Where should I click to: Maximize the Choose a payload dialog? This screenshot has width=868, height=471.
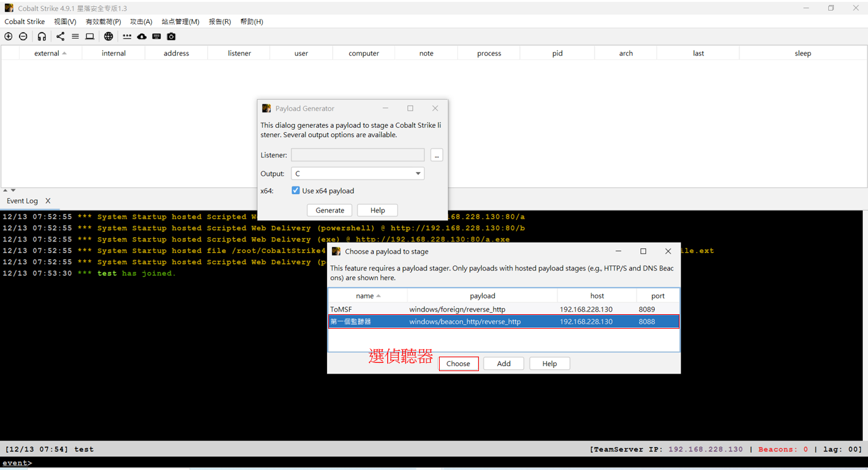tap(643, 251)
